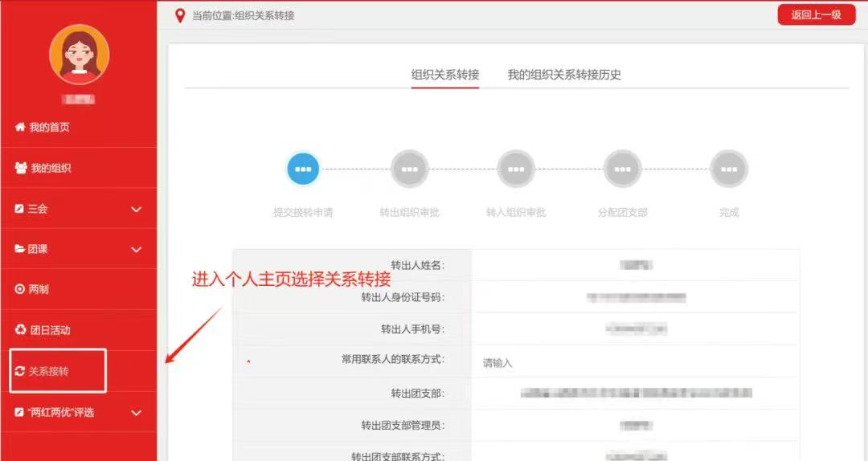The image size is (868, 461).
Task: Click the blue 提交接转申请 step circle
Action: (303, 169)
